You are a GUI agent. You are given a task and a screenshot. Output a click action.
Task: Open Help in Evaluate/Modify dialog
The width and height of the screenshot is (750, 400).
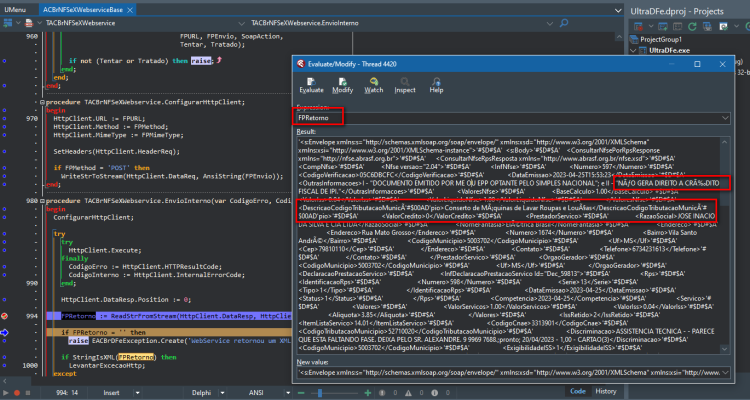click(436, 85)
